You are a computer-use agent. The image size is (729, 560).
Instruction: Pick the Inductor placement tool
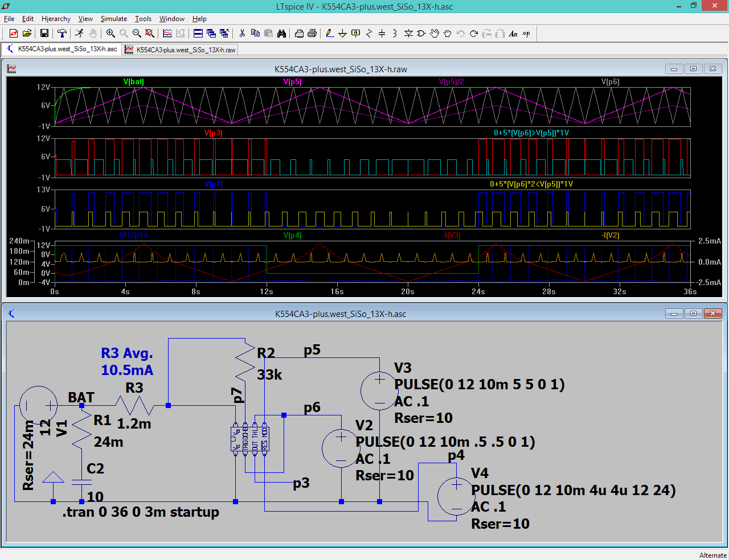(395, 34)
